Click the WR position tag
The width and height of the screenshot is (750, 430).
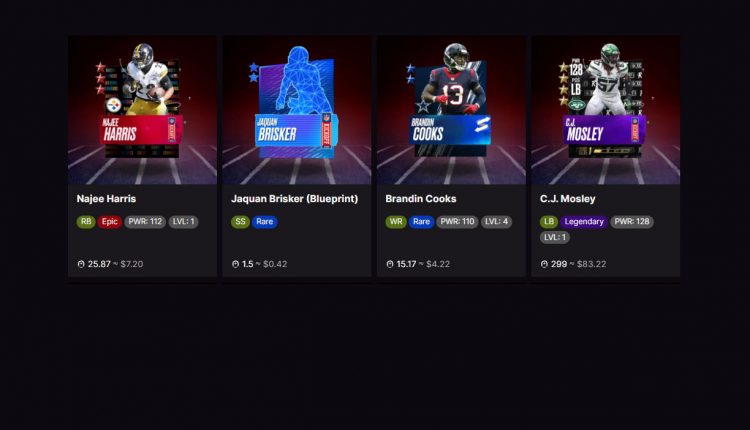(396, 221)
